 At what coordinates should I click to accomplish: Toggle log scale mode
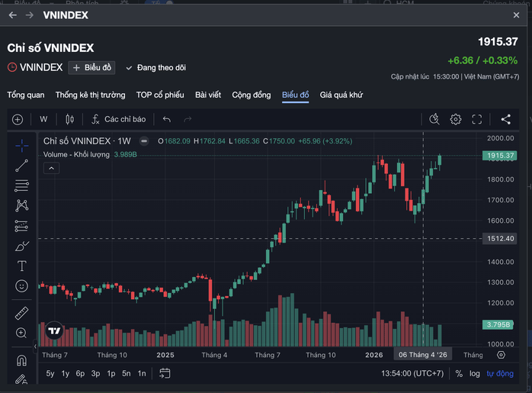(x=475, y=374)
